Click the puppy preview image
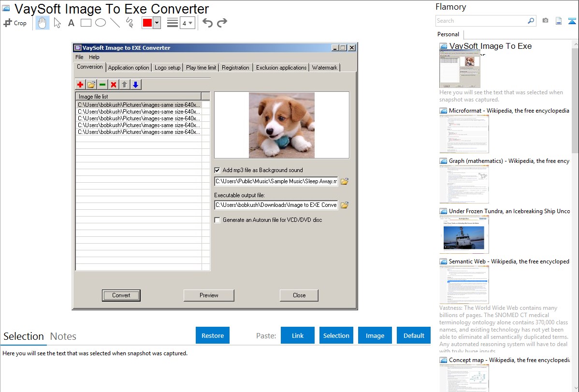Screen dimensions: 579x392 [x=282, y=125]
